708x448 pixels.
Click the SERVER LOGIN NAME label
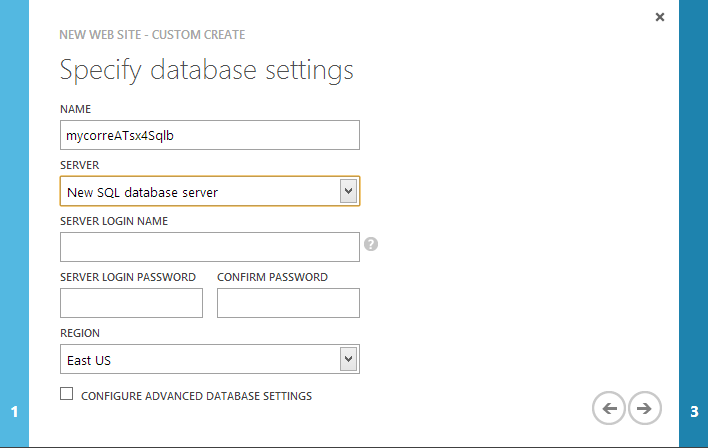click(x=113, y=221)
